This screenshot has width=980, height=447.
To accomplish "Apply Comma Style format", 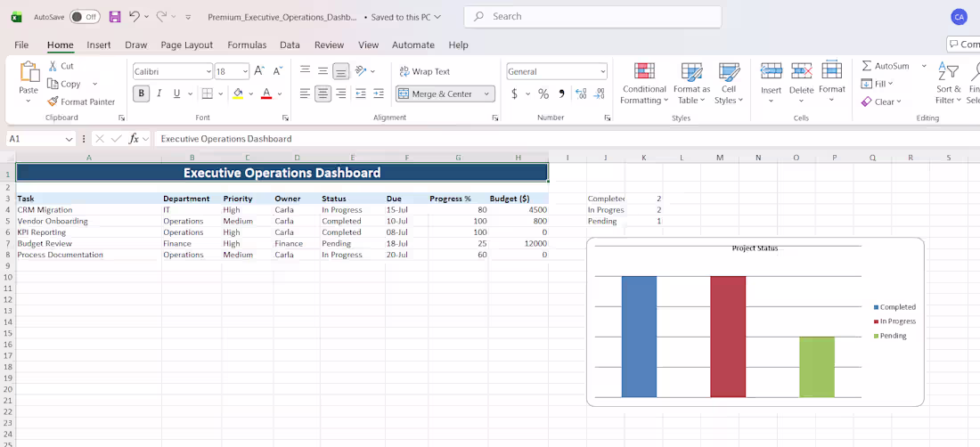I will click(561, 93).
